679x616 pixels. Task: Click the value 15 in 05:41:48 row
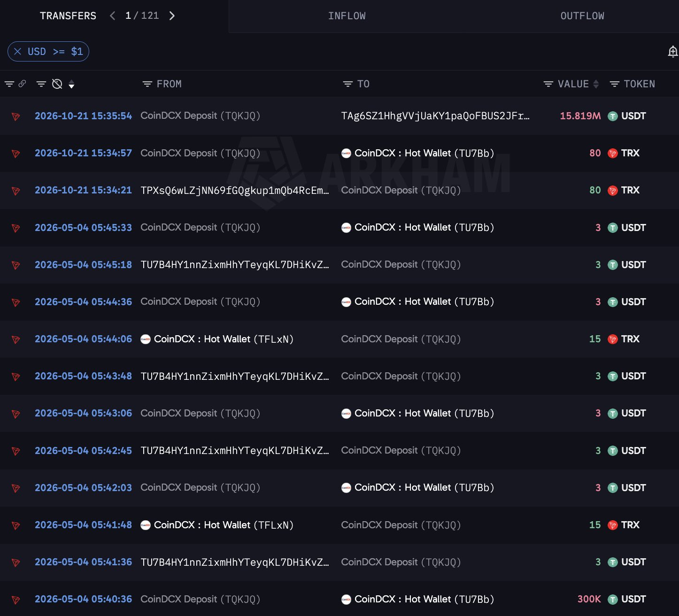pos(595,525)
